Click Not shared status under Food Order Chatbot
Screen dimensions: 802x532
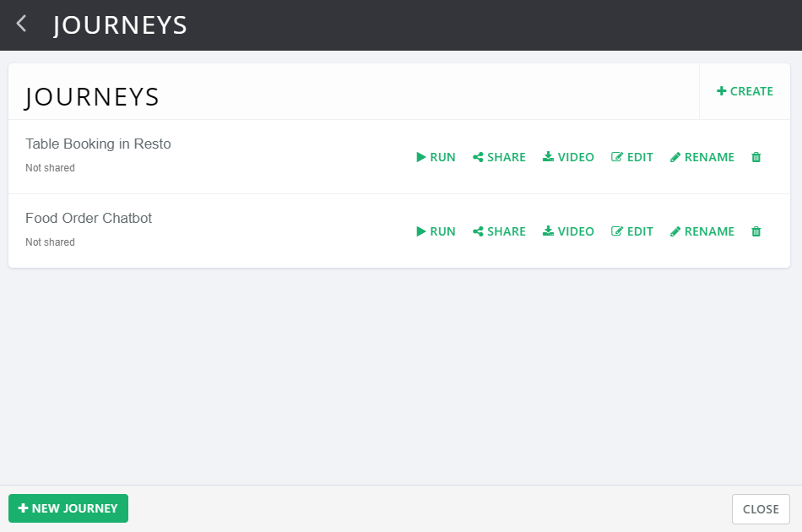click(50, 242)
